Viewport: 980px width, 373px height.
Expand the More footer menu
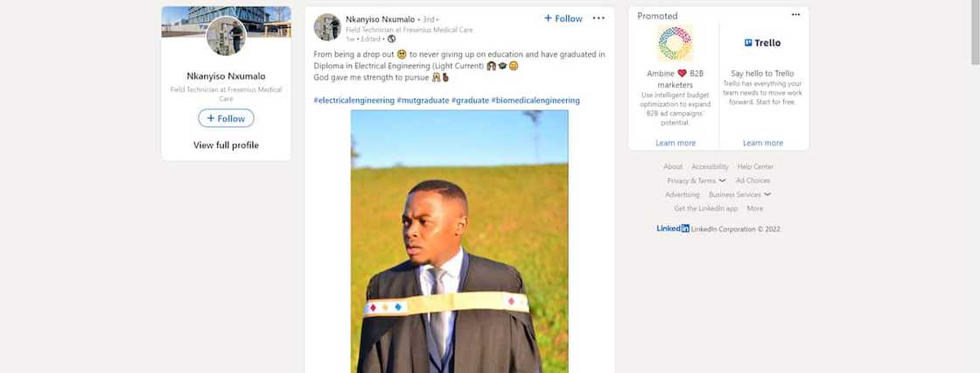coord(754,208)
